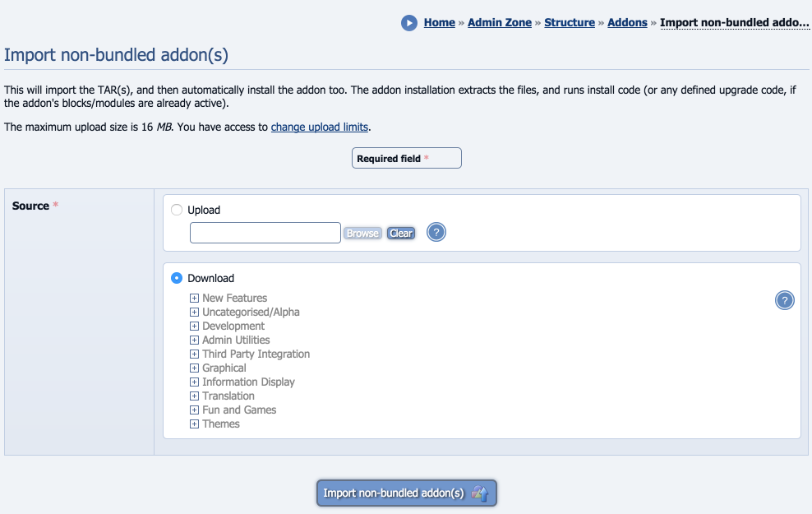Expand the Uncategorised/Alpha category
Viewport: 812px width, 514px height.
[x=251, y=312]
